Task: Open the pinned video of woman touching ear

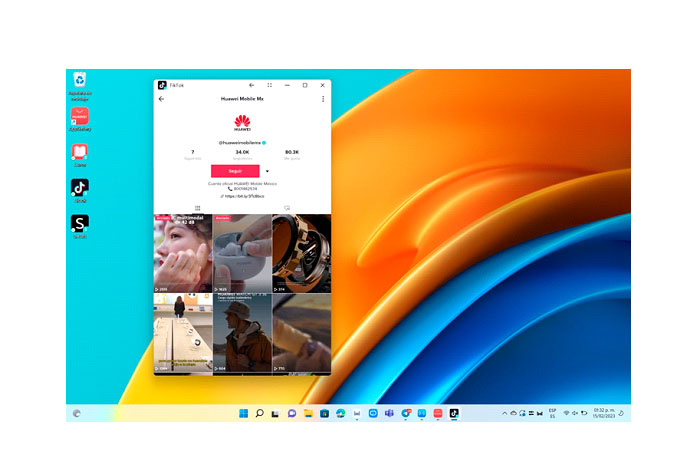Action: pos(183,253)
